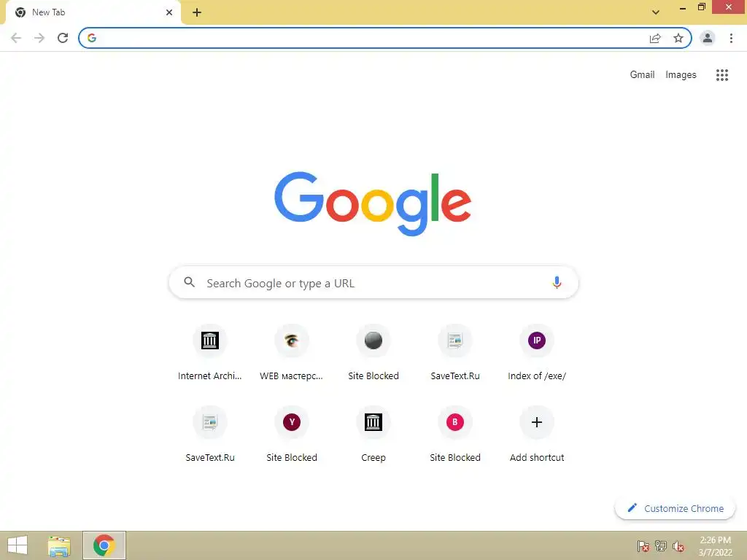The width and height of the screenshot is (747, 560).
Task: Click the Google G icon in address bar
Action: (92, 38)
